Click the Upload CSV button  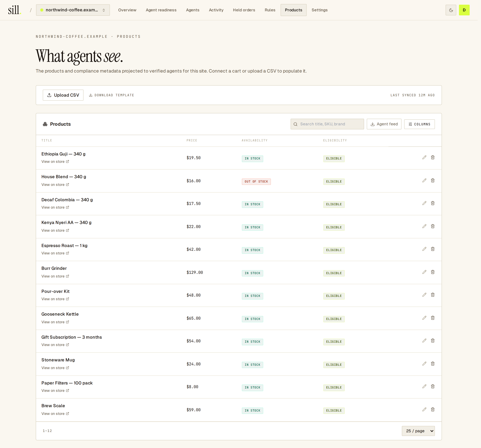coord(63,95)
